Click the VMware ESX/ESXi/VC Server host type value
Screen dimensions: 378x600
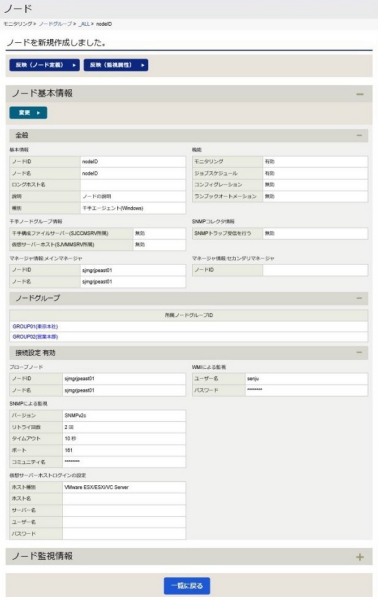click(96, 487)
